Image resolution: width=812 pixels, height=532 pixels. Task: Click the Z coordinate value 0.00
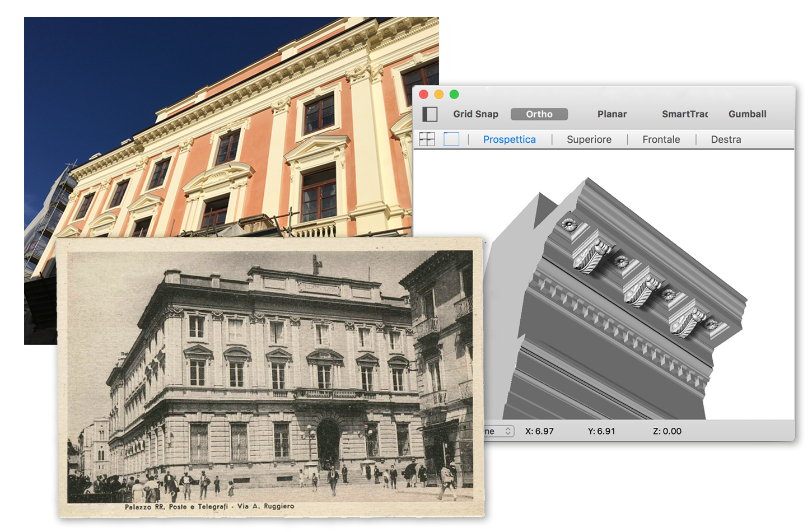click(x=667, y=431)
